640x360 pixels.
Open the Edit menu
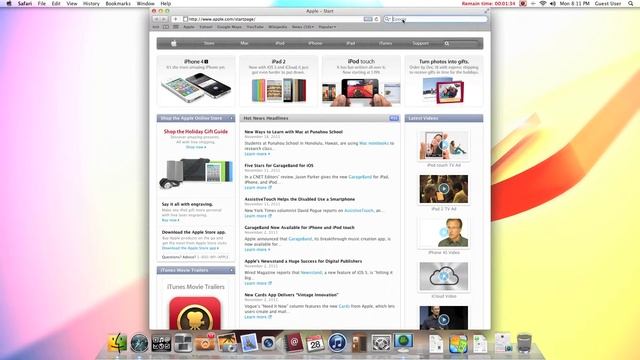coord(56,3)
